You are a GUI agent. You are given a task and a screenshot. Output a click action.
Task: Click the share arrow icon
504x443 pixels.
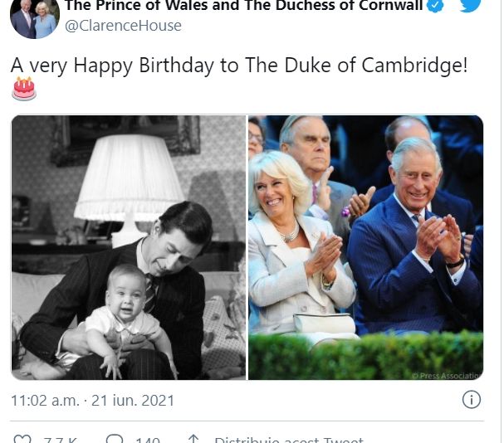click(x=193, y=440)
